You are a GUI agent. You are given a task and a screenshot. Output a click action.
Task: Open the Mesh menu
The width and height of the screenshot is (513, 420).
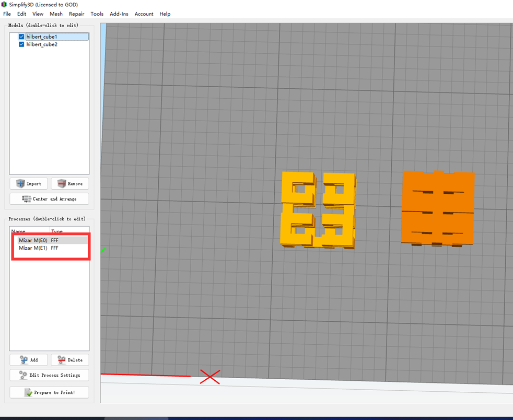pyautogui.click(x=56, y=14)
